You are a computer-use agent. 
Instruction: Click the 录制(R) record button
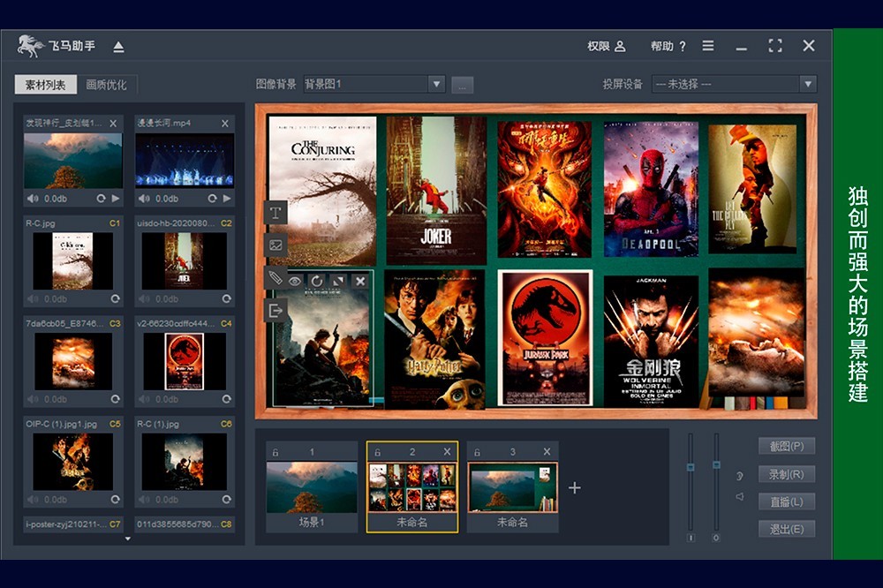tap(786, 474)
